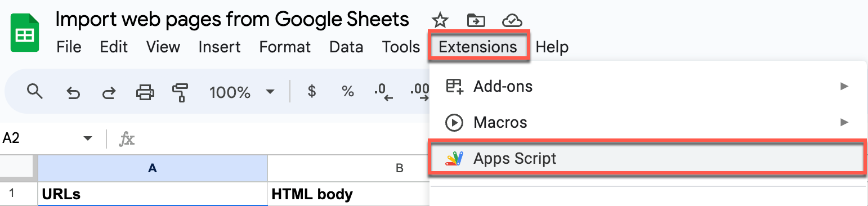Open the Data menu
The image size is (868, 206).
click(346, 47)
